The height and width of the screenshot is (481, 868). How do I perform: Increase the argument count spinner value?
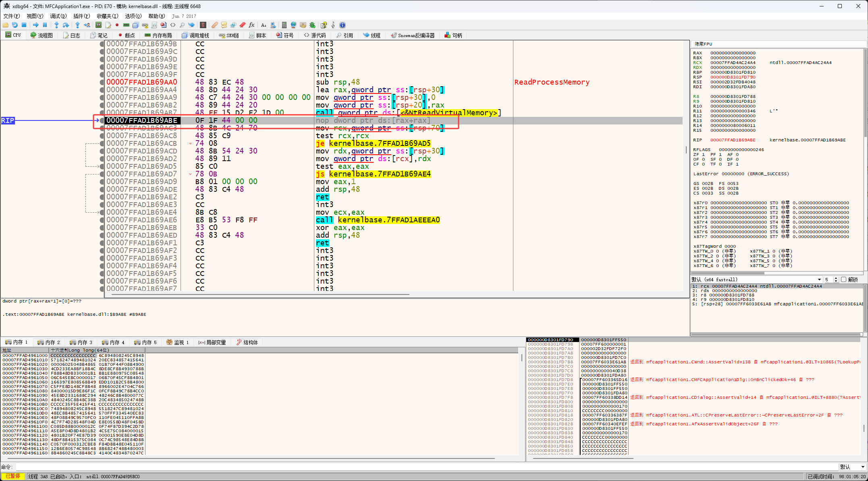tap(836, 278)
